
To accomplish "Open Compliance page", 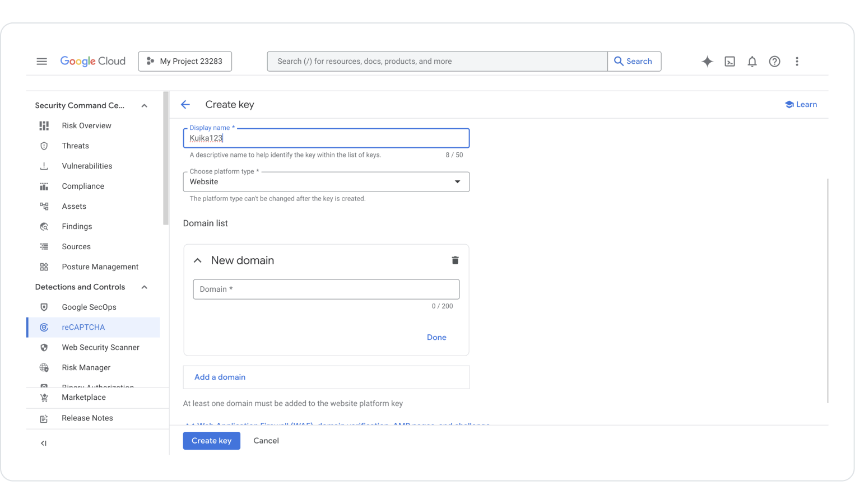I will pyautogui.click(x=83, y=186).
